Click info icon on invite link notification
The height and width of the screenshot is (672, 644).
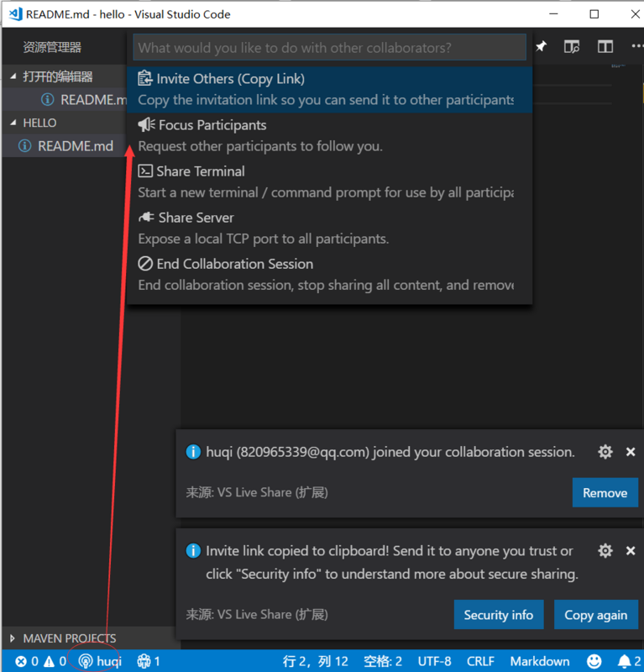[x=193, y=551]
